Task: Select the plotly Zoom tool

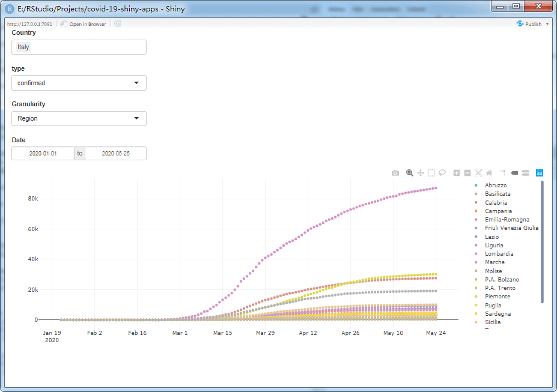Action: 410,173
